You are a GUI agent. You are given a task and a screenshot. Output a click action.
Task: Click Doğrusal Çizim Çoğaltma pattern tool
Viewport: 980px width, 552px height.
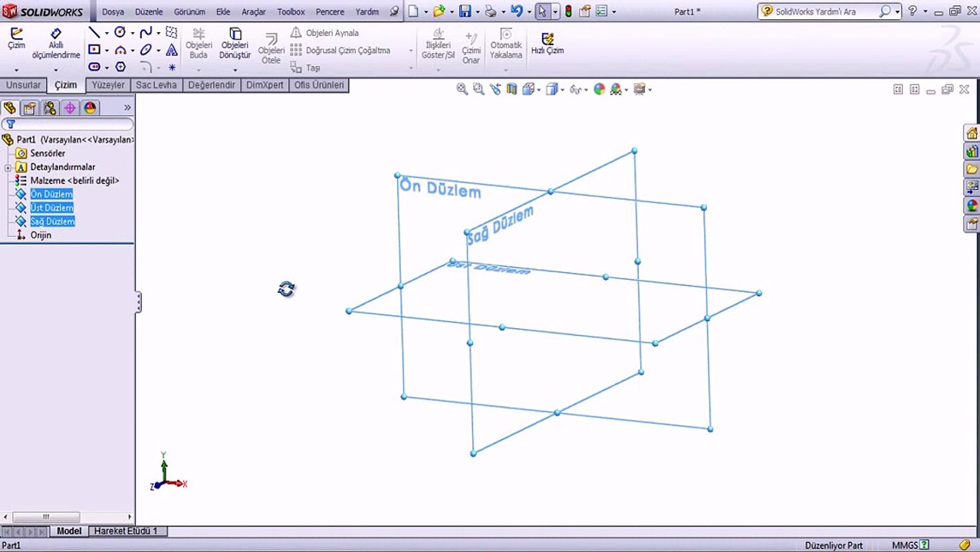(x=340, y=51)
